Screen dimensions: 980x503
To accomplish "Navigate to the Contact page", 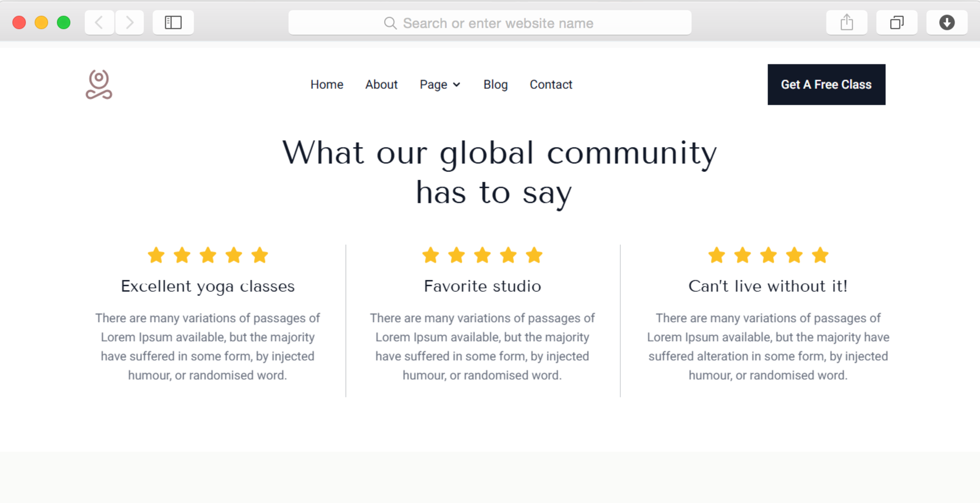I will (551, 85).
